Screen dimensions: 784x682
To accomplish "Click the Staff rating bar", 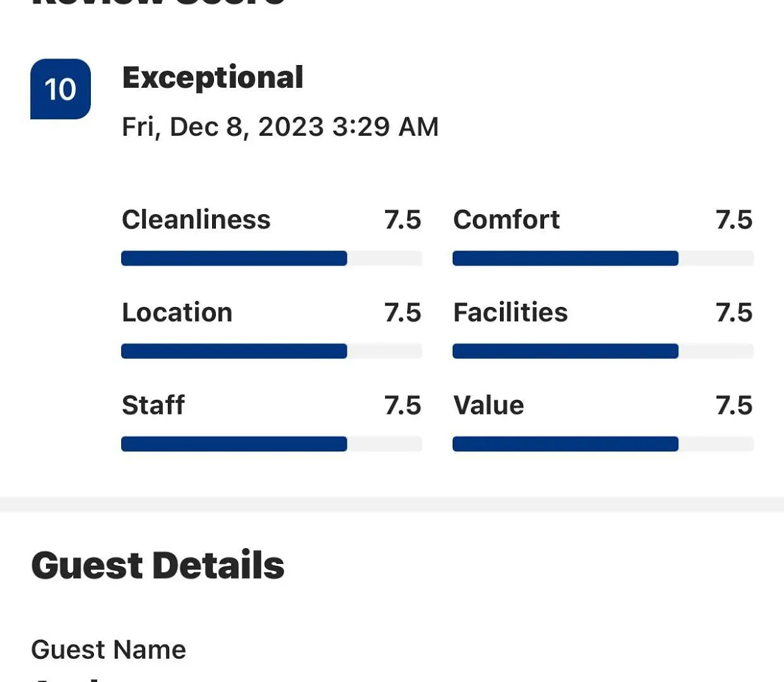I will [271, 444].
